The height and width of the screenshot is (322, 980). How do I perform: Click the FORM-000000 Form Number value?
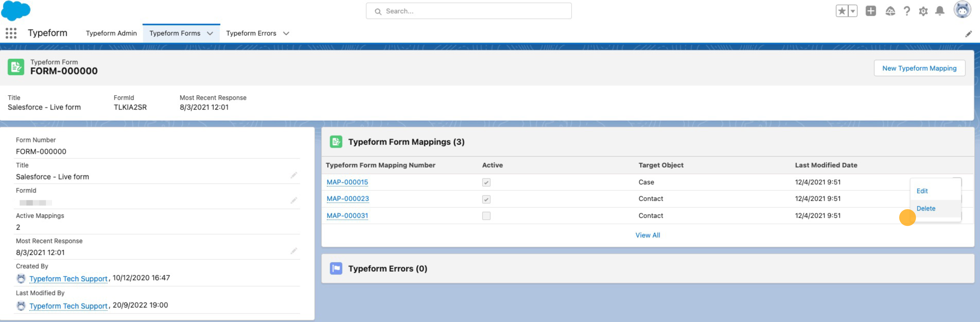(x=41, y=151)
